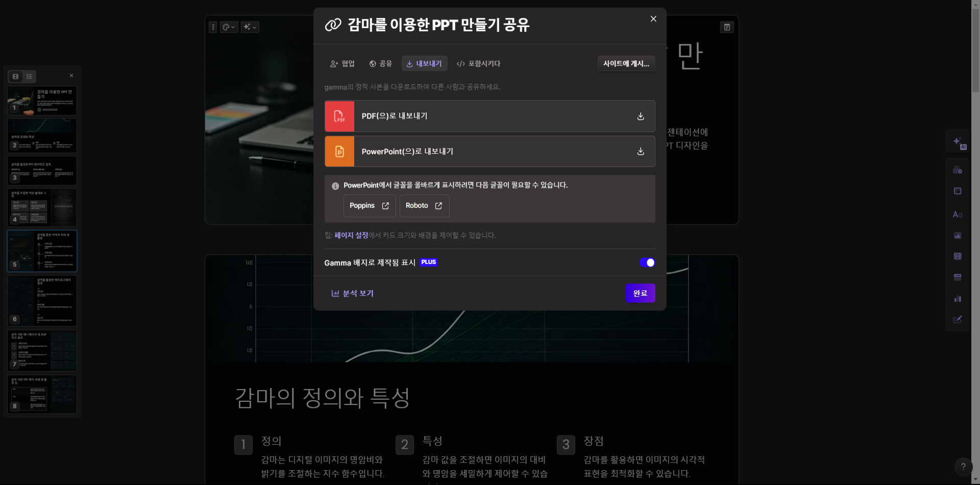Select the filmstrip view toggle in the slide panel
Screen dimensions: 980x485
[x=15, y=76]
